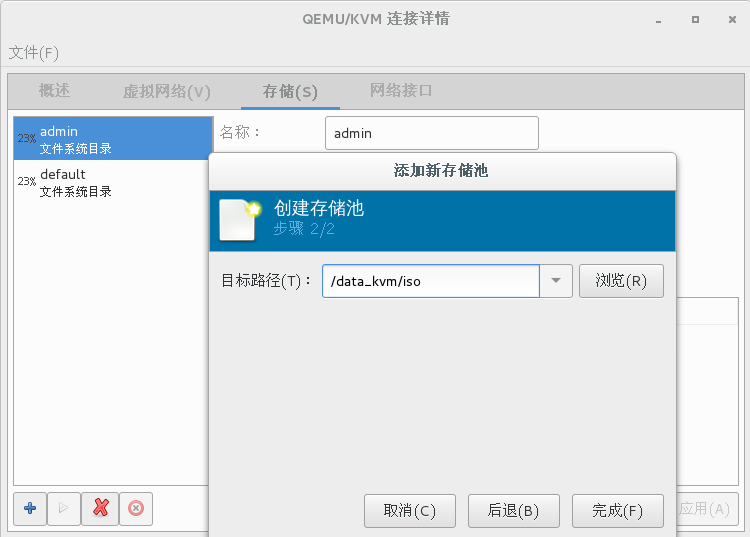The width and height of the screenshot is (750, 537).
Task: Click the 目标路径(T) label
Action: point(266,281)
